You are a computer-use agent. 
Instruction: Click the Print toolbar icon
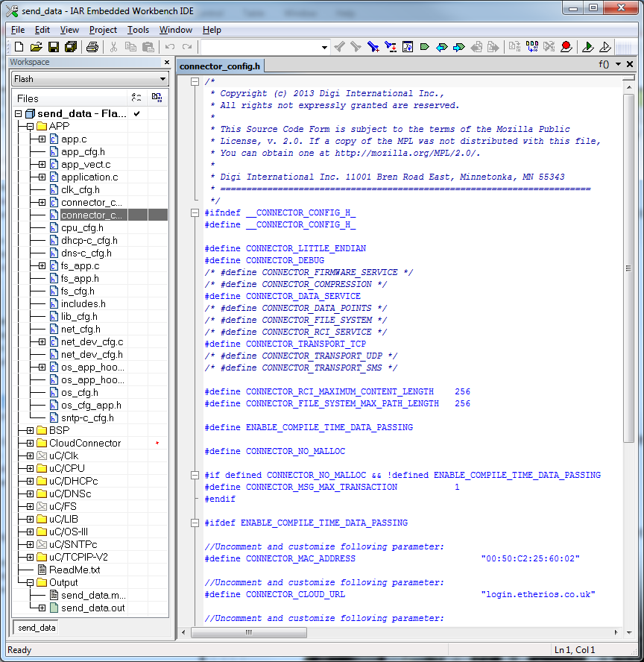click(92, 47)
